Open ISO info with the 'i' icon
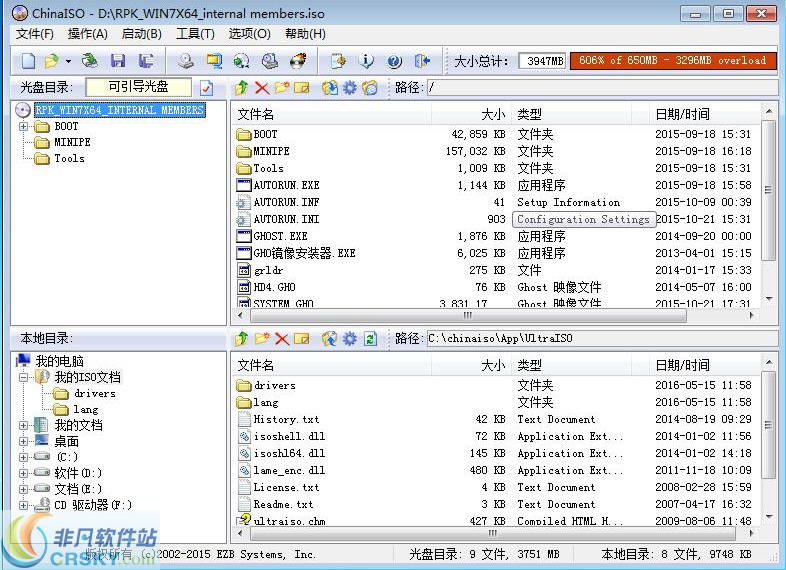 click(366, 61)
